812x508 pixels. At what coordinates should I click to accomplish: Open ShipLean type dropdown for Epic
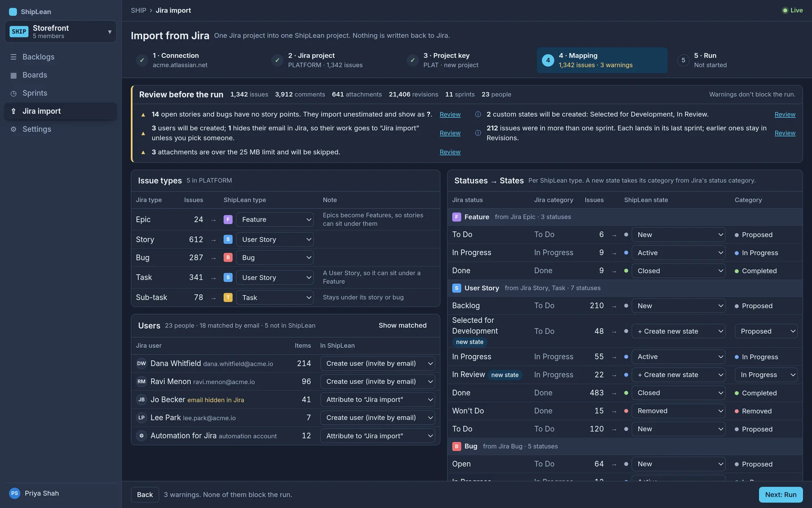tap(274, 219)
